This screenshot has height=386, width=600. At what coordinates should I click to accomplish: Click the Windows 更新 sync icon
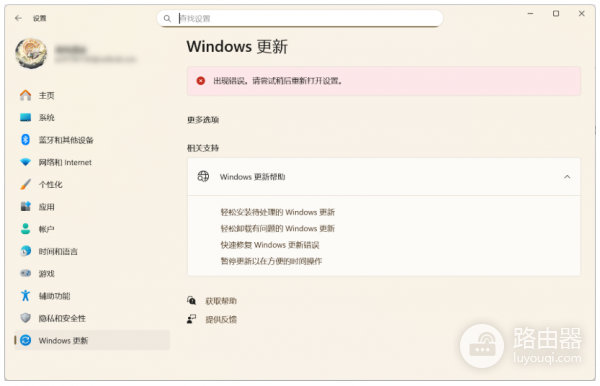[x=26, y=340]
